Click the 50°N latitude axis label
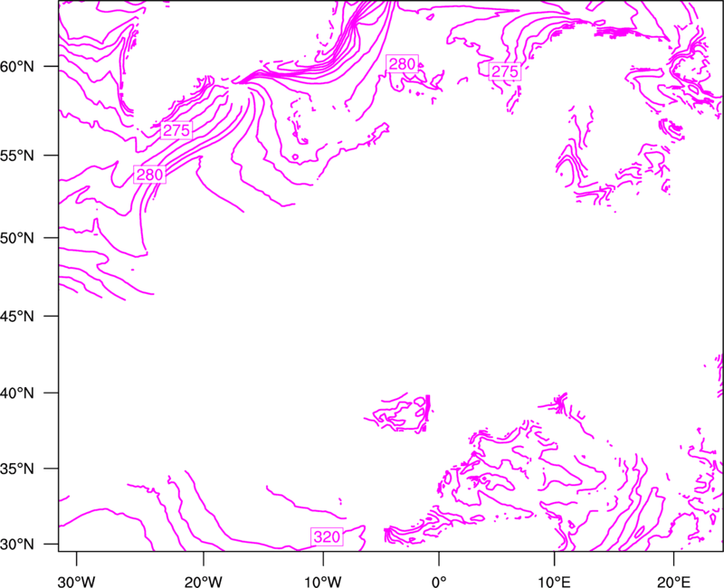 click(x=17, y=238)
